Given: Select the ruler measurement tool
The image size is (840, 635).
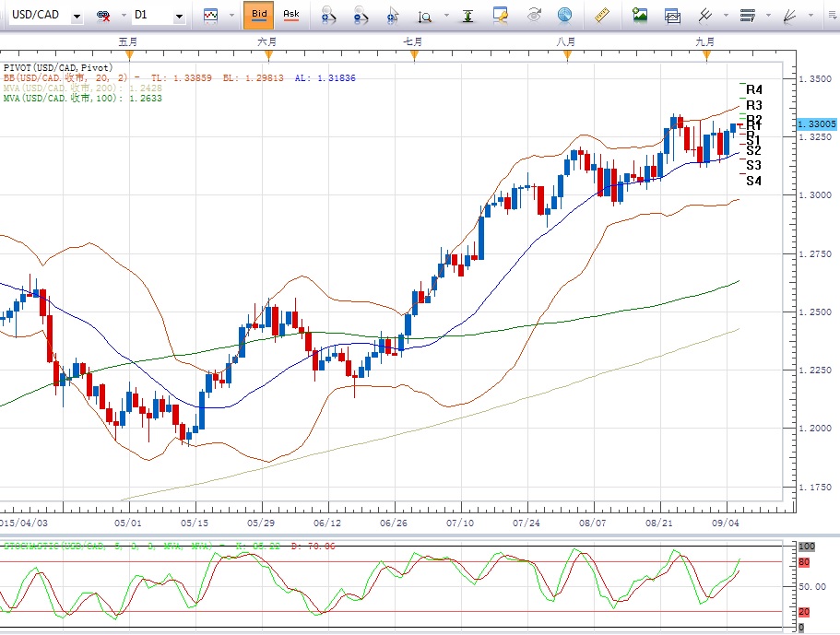Looking at the screenshot, I should [x=603, y=15].
